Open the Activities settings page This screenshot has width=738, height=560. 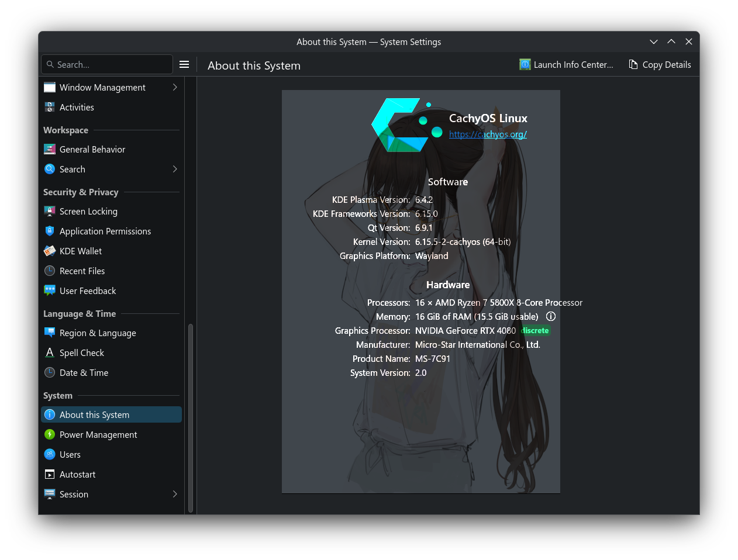111,107
